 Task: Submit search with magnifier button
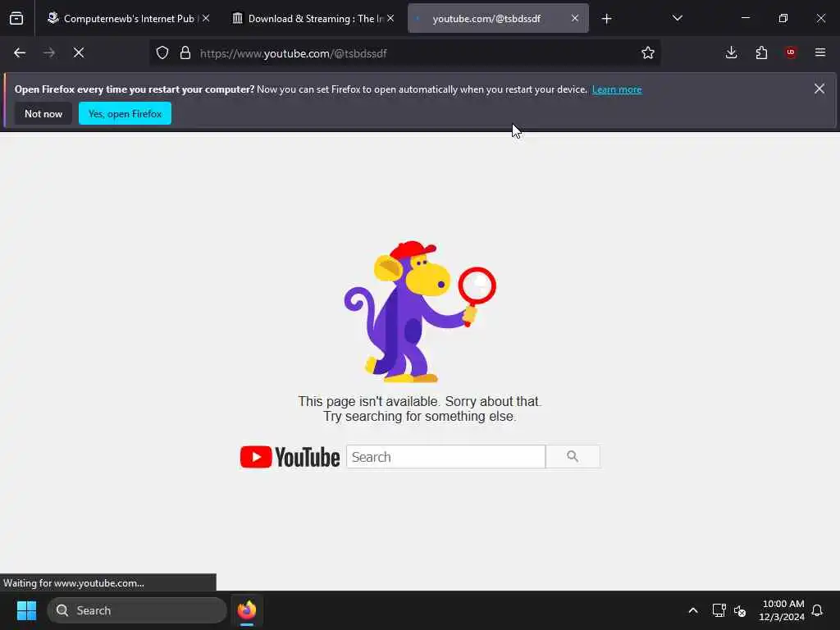pyautogui.click(x=573, y=456)
